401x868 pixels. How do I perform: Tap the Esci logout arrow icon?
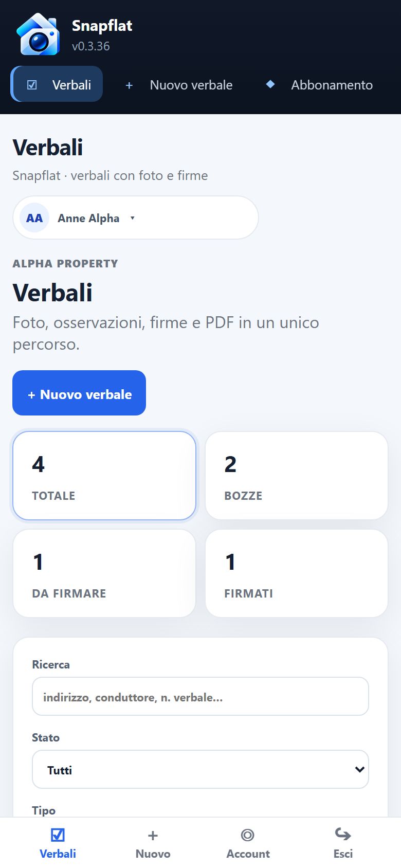coord(343,834)
